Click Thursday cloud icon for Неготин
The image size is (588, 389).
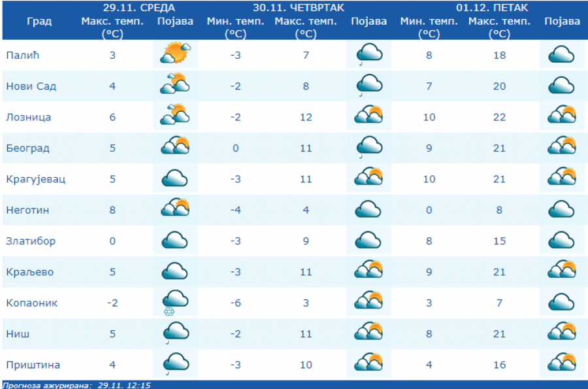pyautogui.click(x=368, y=210)
